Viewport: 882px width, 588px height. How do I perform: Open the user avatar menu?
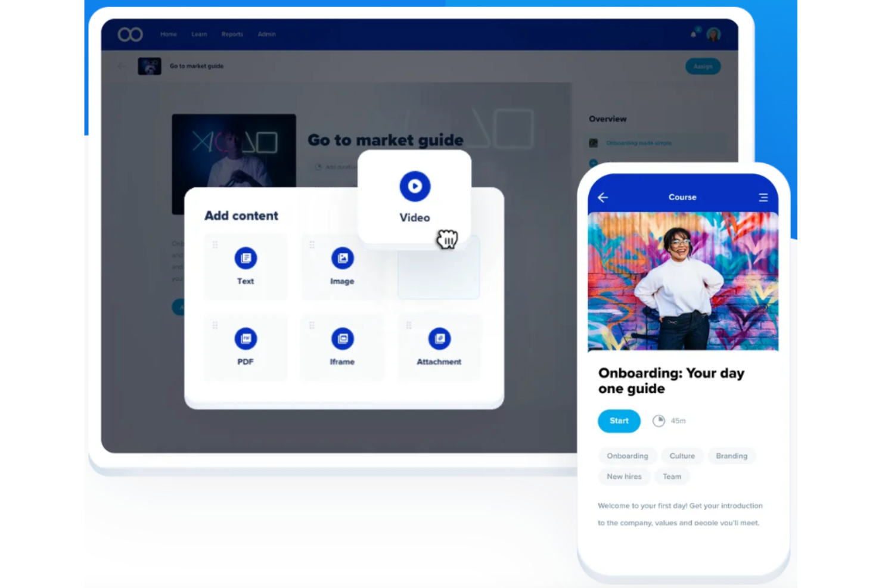coord(713,35)
